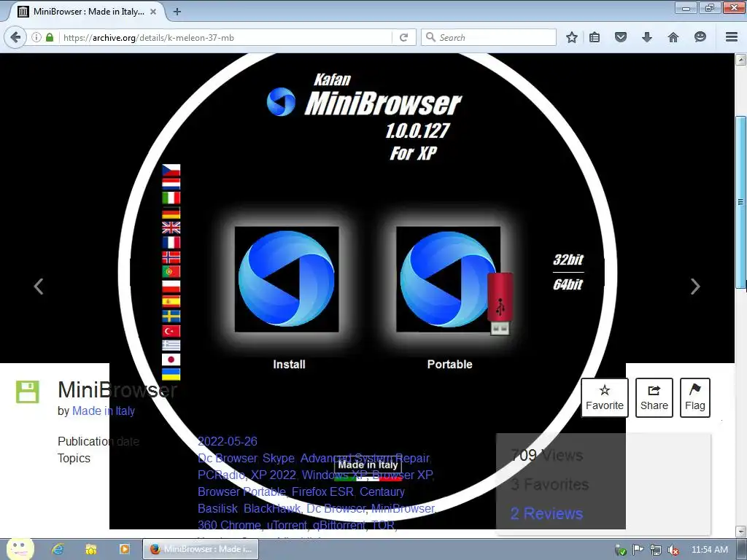Go to home page icon
The height and width of the screenshot is (560, 747).
tap(673, 37)
